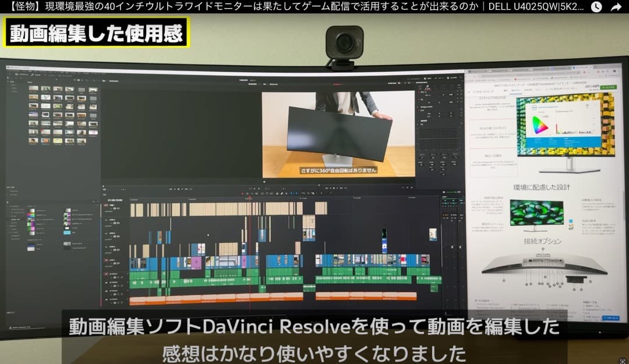
Task: Click the blue chat icon on Dell page
Action: 611,319
